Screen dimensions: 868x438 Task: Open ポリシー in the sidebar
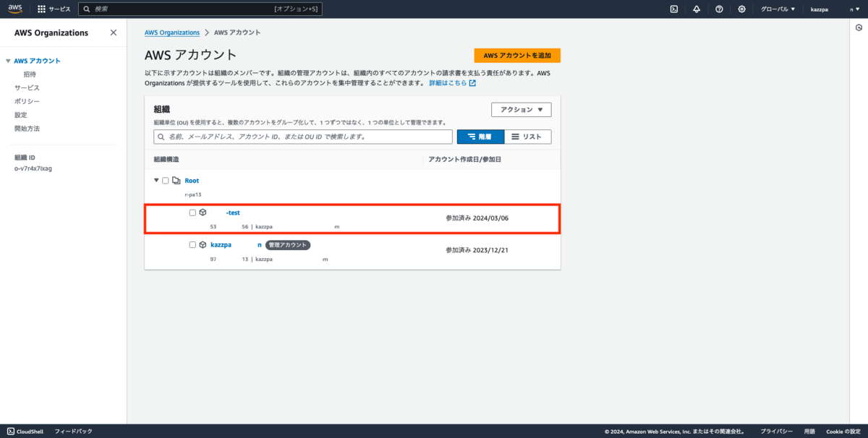pyautogui.click(x=27, y=102)
